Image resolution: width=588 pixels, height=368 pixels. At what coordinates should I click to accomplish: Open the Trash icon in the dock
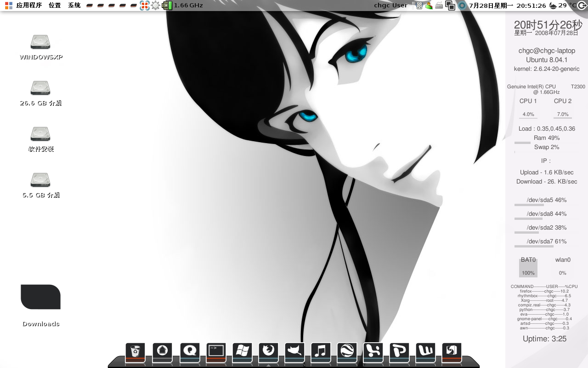click(135, 352)
